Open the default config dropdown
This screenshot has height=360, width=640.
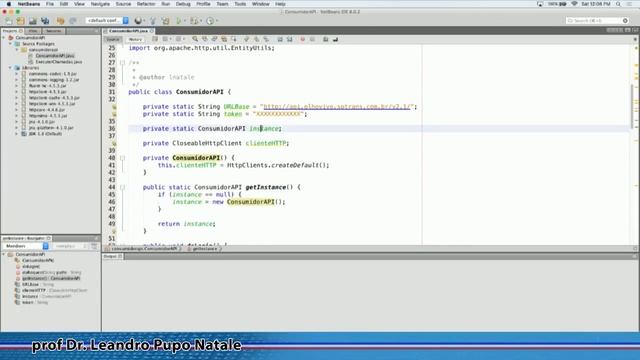(x=107, y=20)
